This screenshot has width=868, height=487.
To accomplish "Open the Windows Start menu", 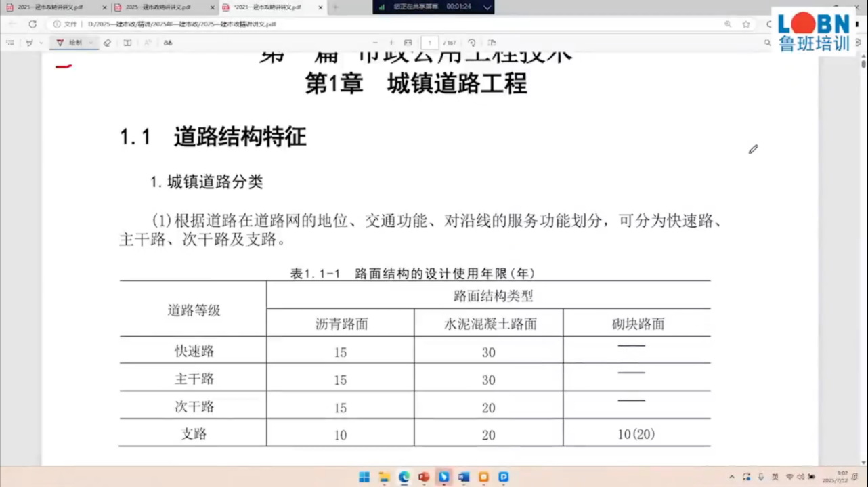I will 364,477.
